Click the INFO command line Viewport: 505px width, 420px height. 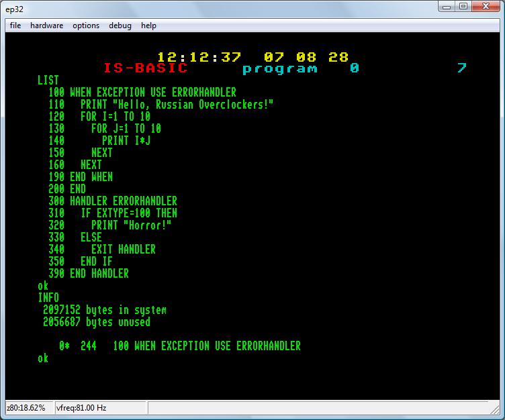[48, 298]
